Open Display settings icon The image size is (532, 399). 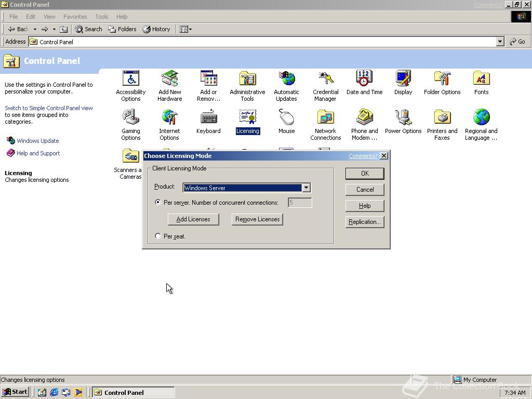[403, 83]
